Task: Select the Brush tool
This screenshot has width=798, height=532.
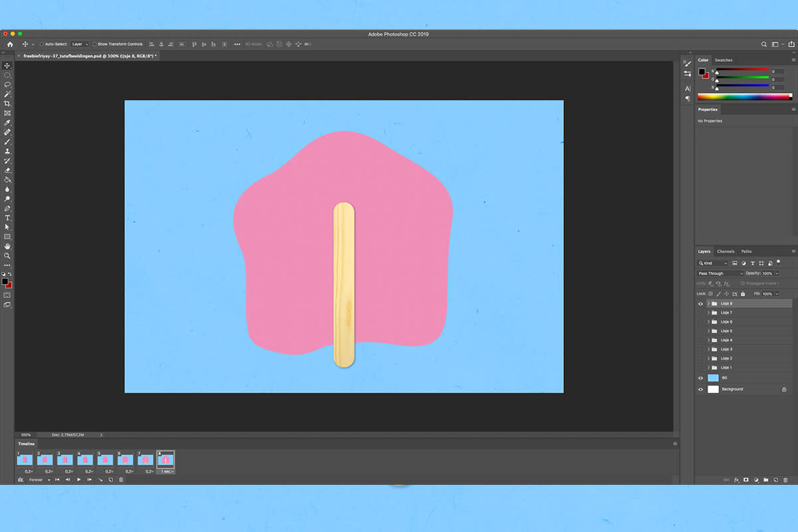Action: [7, 142]
